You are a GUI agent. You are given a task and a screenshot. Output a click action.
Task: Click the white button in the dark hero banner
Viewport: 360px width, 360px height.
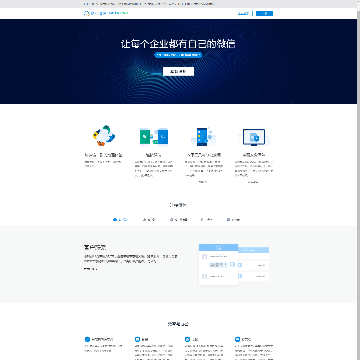[178, 71]
